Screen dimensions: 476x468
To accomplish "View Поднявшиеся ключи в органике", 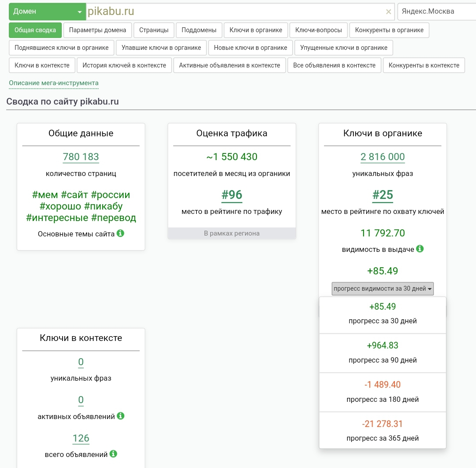I will 62,48.
